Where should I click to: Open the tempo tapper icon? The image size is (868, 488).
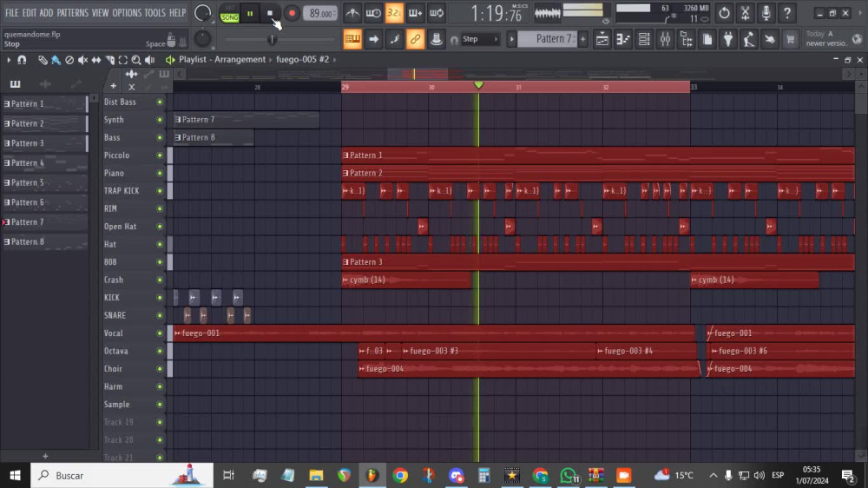(749, 39)
